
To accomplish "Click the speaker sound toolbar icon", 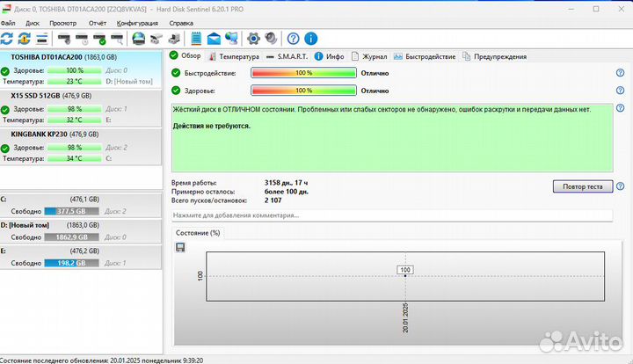I will point(271,39).
